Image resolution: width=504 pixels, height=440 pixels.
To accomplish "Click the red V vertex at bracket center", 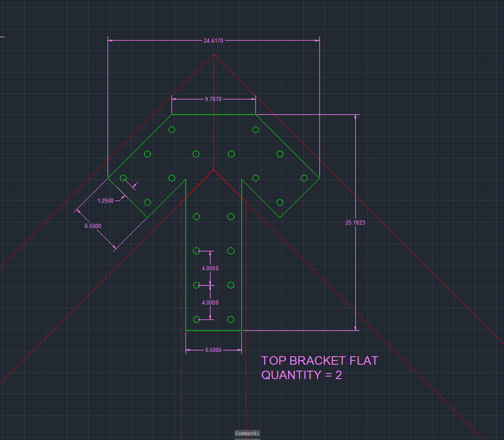I will (x=214, y=170).
